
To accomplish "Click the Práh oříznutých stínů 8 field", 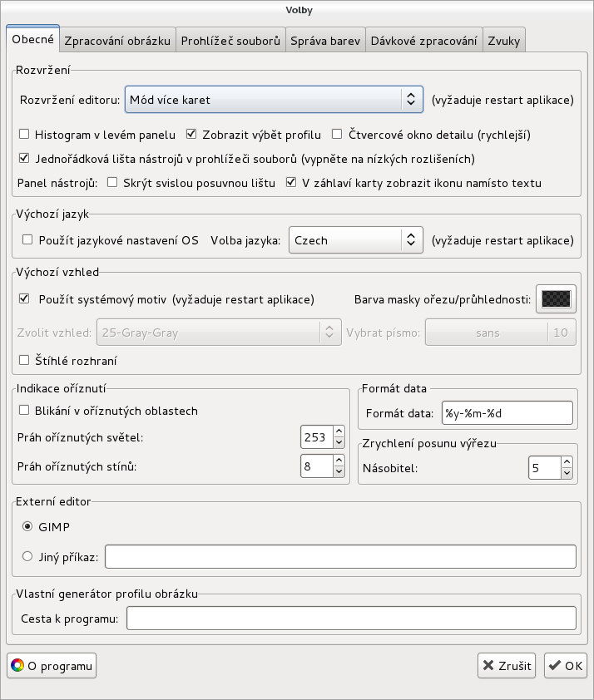I will pyautogui.click(x=317, y=466).
